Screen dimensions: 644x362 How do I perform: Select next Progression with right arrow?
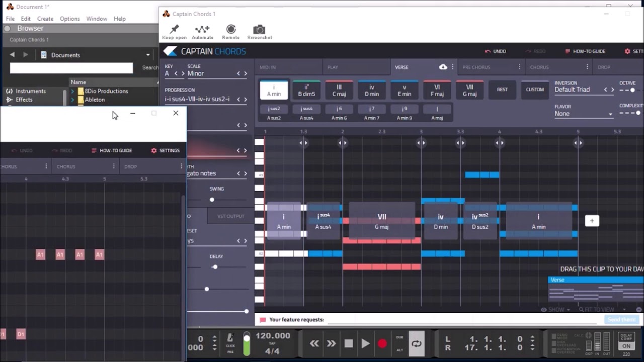[x=245, y=99]
